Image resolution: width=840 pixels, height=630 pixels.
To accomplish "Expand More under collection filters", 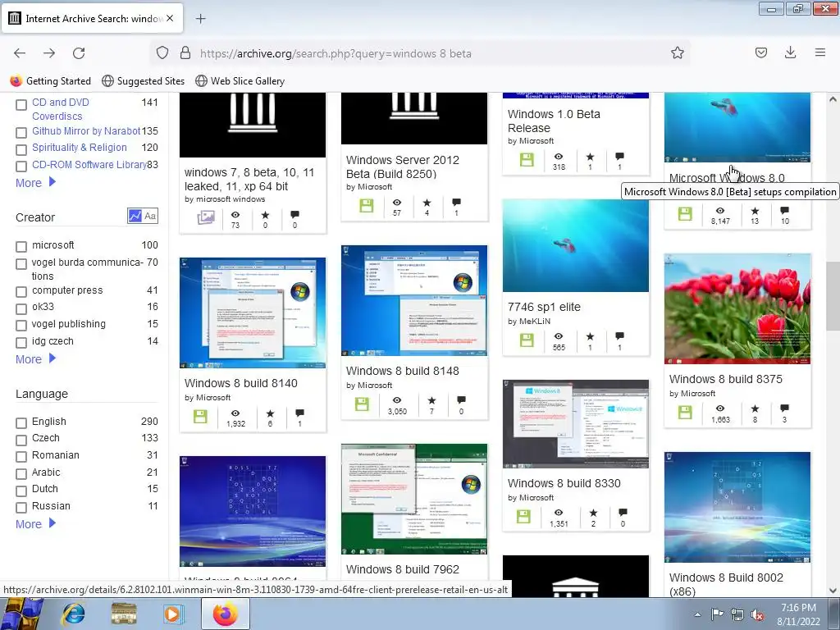I will click(35, 183).
